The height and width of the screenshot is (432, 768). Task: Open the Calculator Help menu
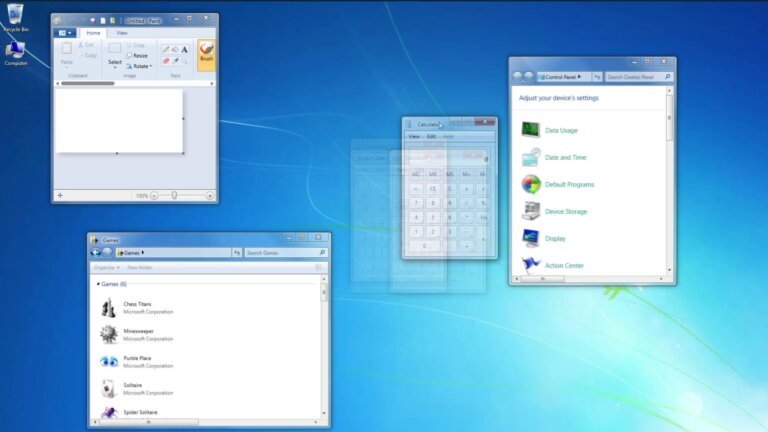click(448, 136)
